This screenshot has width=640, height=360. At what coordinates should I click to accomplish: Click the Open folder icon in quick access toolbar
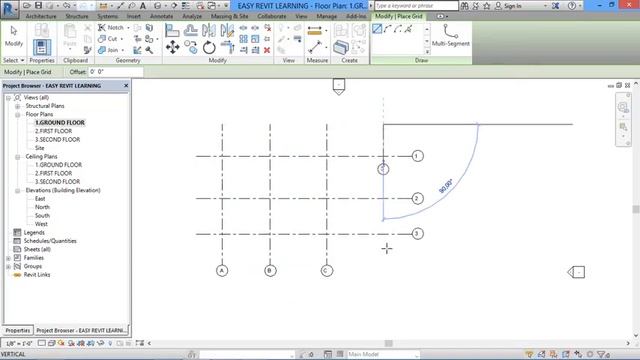(x=27, y=6)
